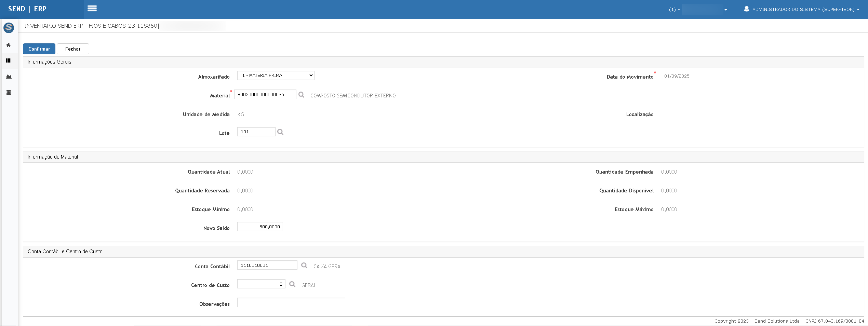Viewport: 868px width, 326px height.
Task: Open the home icon in sidebar
Action: point(9,45)
